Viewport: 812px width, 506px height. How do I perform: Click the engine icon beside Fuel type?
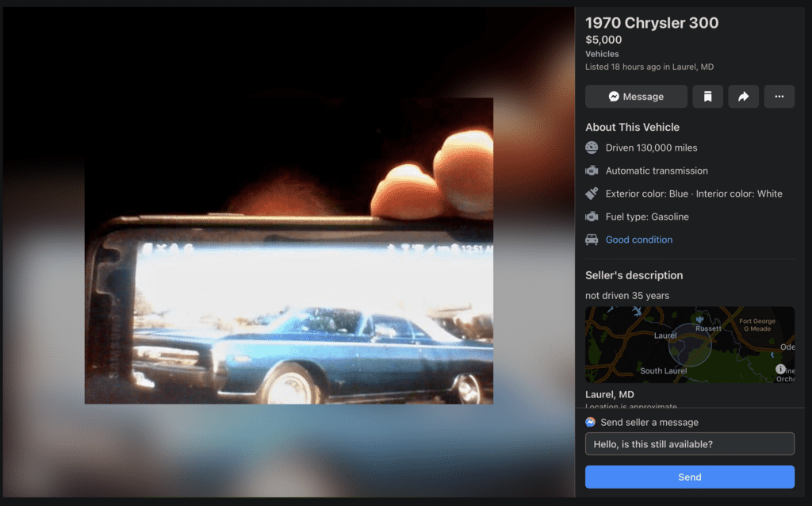592,217
